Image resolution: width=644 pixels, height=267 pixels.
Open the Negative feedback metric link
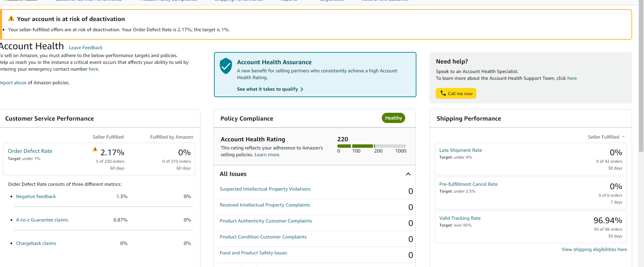tap(36, 196)
